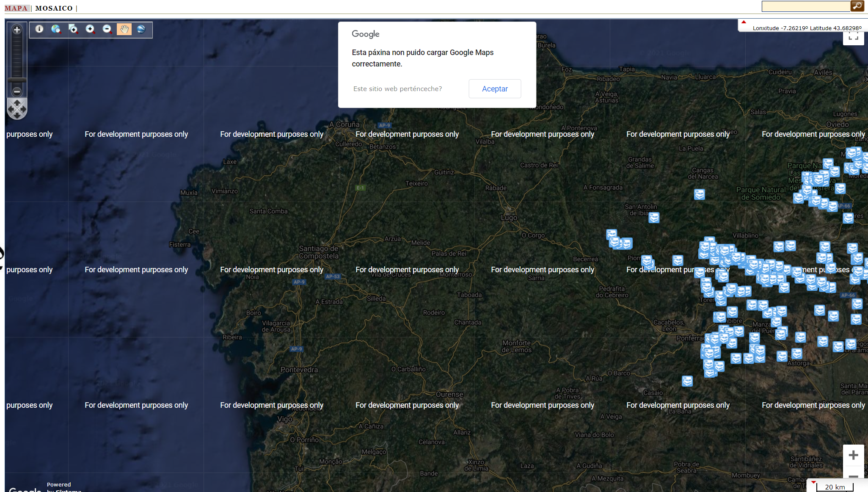Click the Vigo city label
This screenshot has height=492, width=868.
(285, 419)
